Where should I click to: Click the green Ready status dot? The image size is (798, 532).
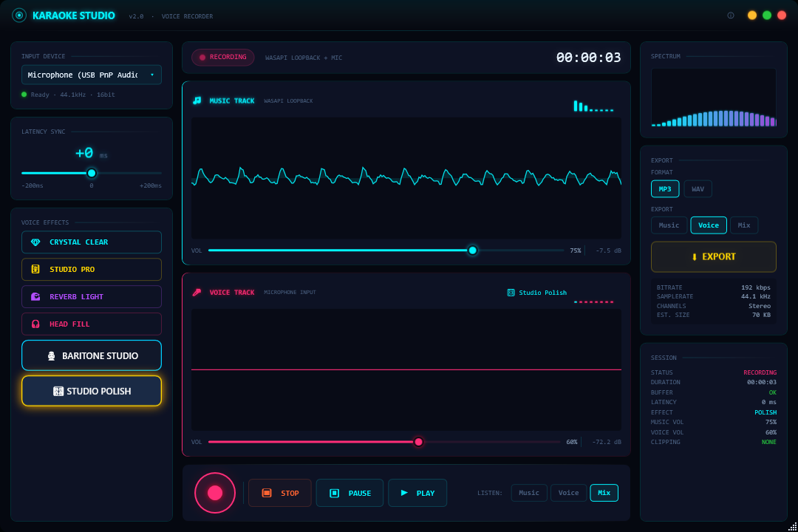[x=24, y=94]
